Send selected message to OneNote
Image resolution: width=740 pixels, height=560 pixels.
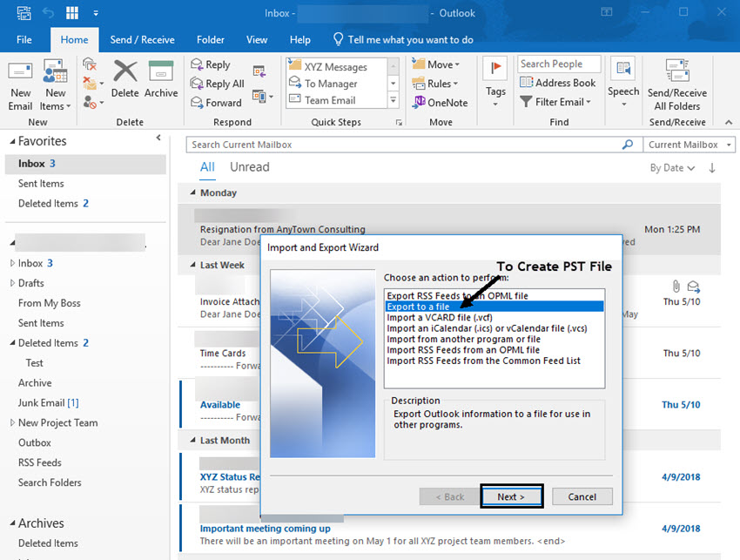tap(440, 103)
